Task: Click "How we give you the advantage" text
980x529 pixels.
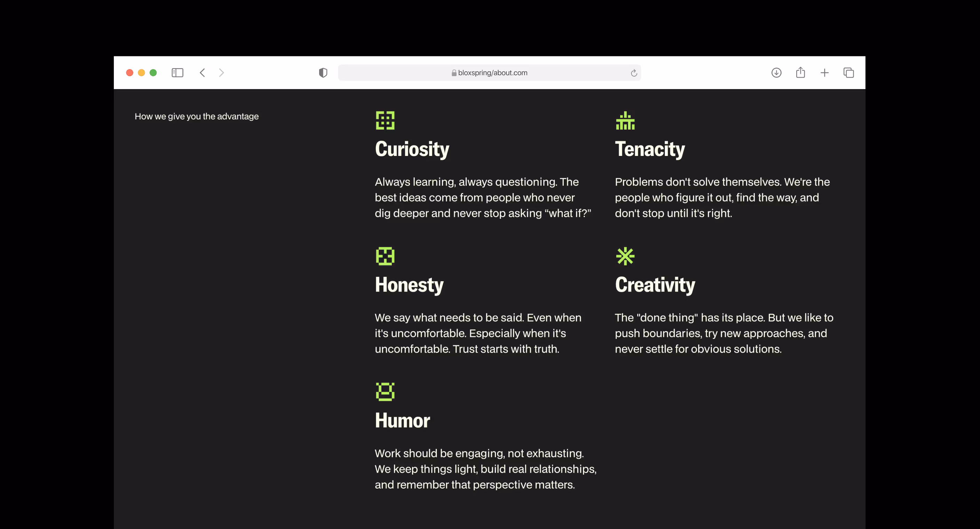Action: [x=197, y=117]
